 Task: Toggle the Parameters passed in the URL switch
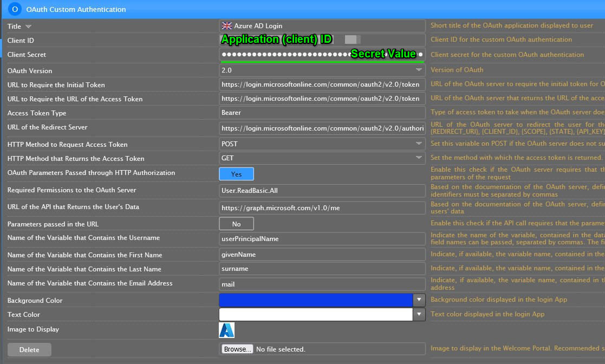pos(237,224)
